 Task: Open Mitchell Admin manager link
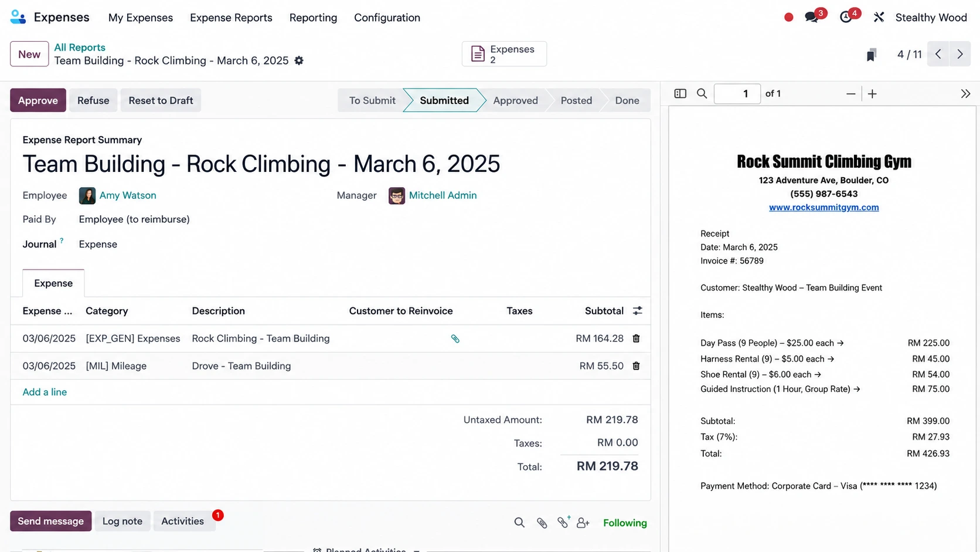point(443,195)
